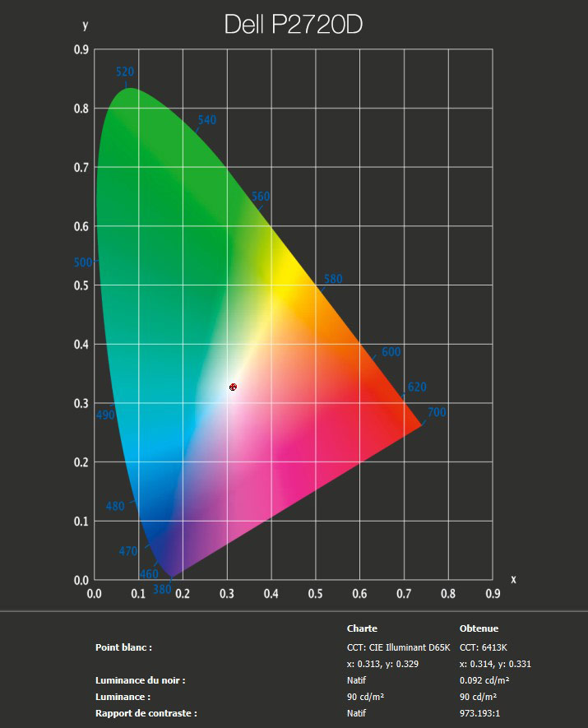The height and width of the screenshot is (728, 588).
Task: Click the 'x' axis title
Action: [513, 579]
